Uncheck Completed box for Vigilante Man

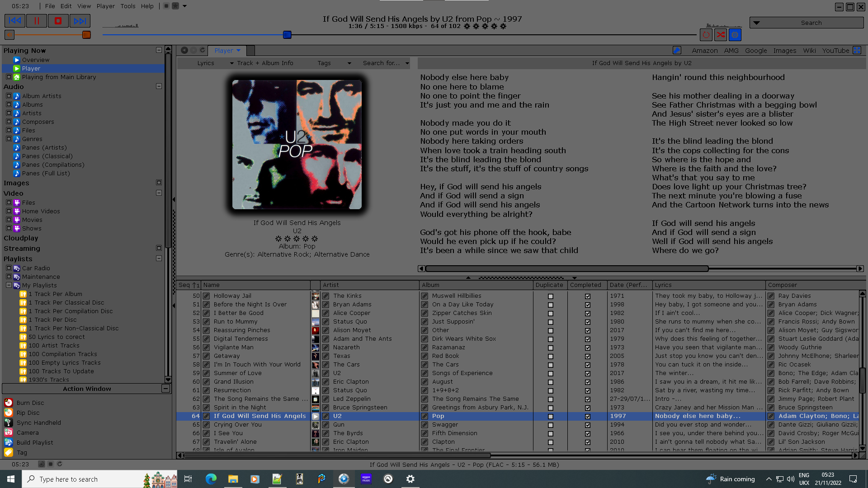click(x=587, y=348)
